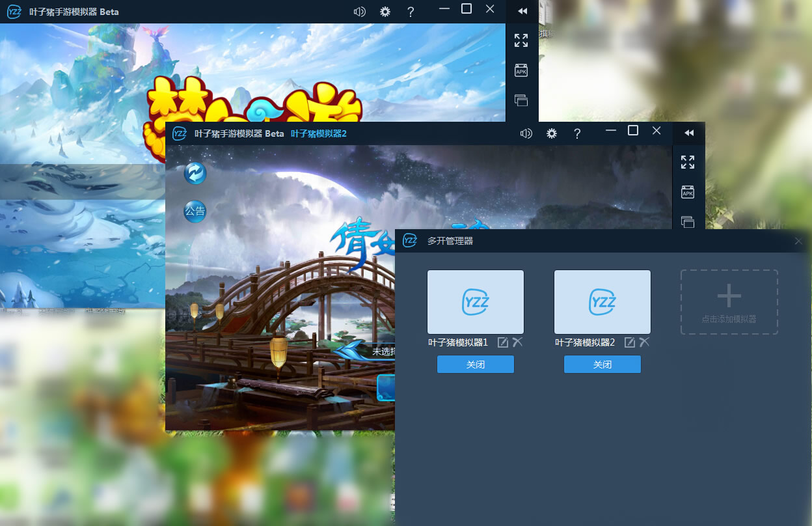
Task: Maximize the 叶子猪模拟器2 window
Action: [x=633, y=130]
